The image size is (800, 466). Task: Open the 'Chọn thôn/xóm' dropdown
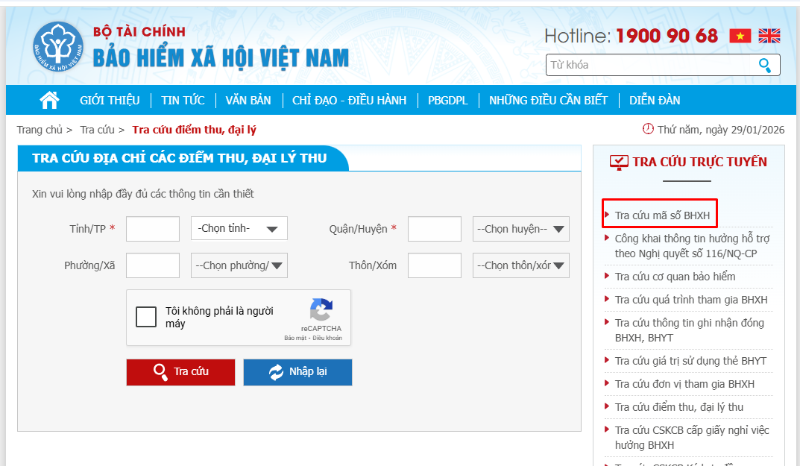point(521,265)
